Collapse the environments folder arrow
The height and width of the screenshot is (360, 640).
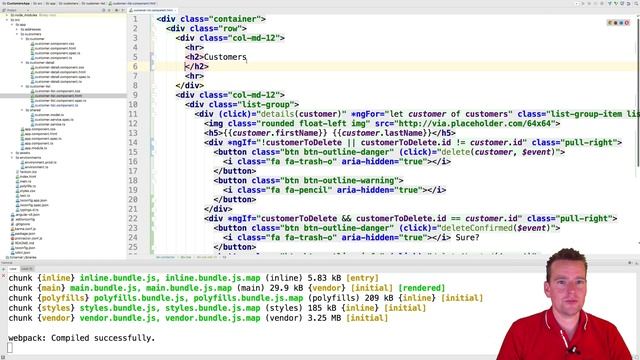point(12,158)
